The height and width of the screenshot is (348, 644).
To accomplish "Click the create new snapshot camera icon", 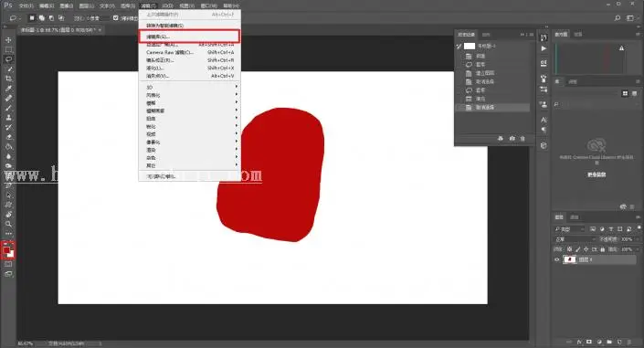I will [512, 139].
